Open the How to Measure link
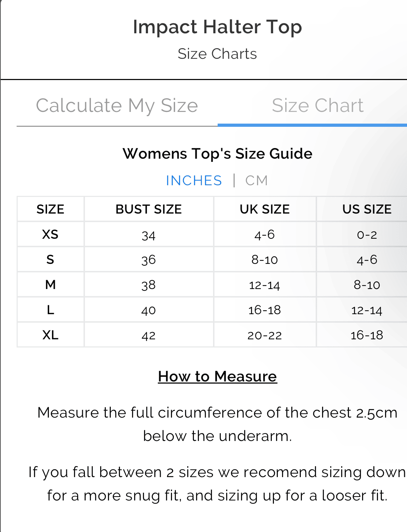The width and height of the screenshot is (407, 532). tap(217, 377)
